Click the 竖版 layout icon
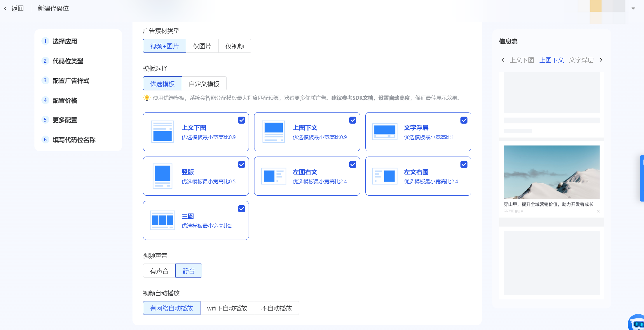 [x=163, y=176]
